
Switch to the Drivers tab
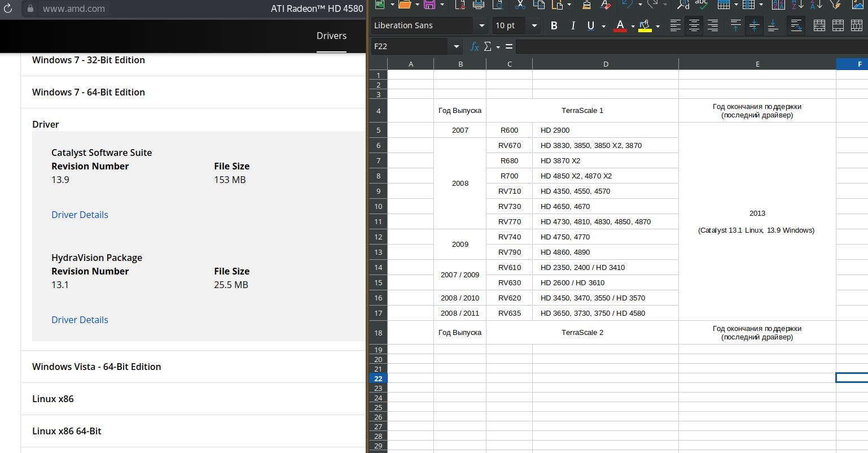(331, 36)
